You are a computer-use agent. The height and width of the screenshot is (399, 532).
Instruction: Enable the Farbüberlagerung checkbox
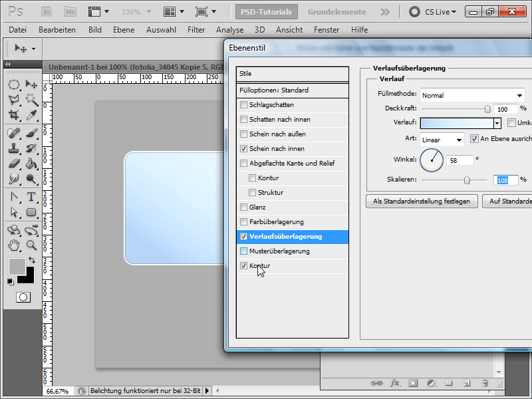coord(243,221)
